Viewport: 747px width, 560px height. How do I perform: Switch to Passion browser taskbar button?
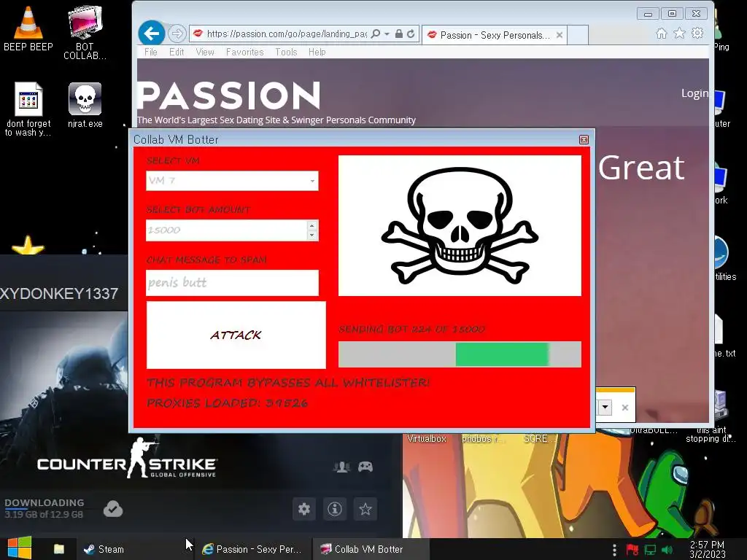tap(252, 549)
